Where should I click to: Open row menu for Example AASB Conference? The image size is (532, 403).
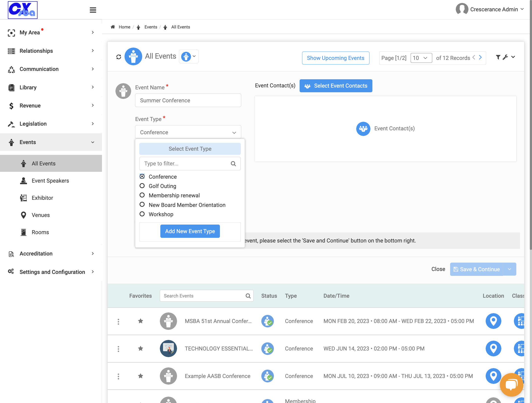pos(118,376)
